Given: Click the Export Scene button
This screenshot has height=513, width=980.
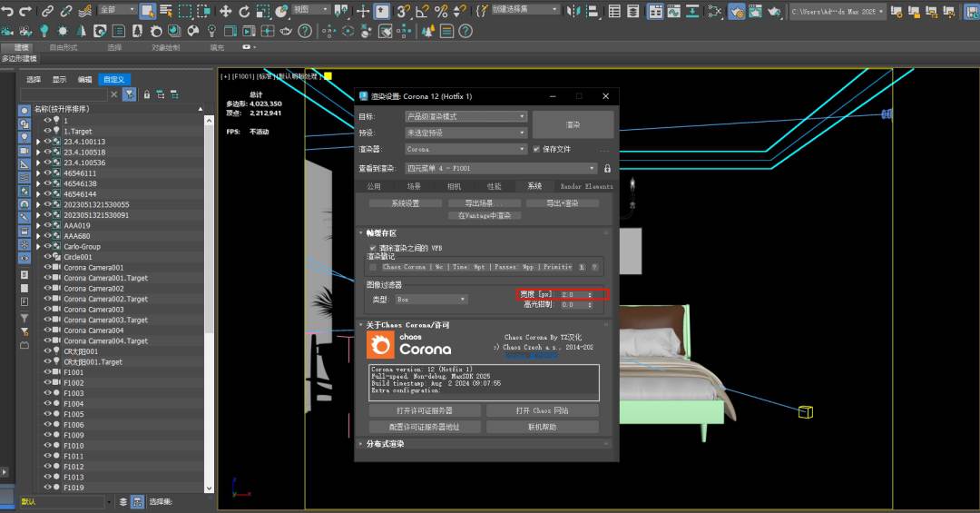Looking at the screenshot, I should point(483,203).
